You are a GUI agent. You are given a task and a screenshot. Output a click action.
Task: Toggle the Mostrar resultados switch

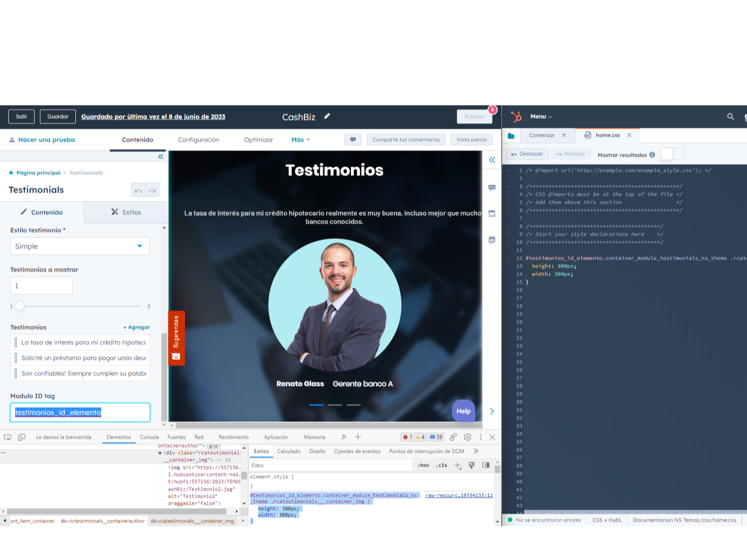[x=672, y=154]
